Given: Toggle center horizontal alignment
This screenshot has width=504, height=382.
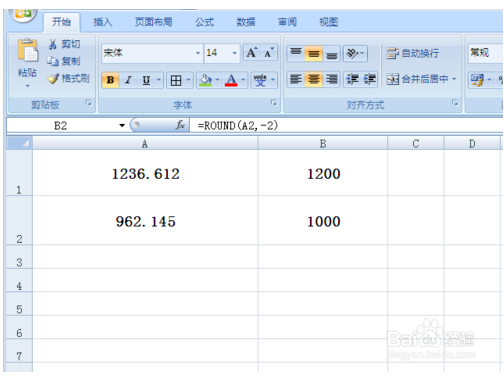Looking at the screenshot, I should [x=314, y=79].
